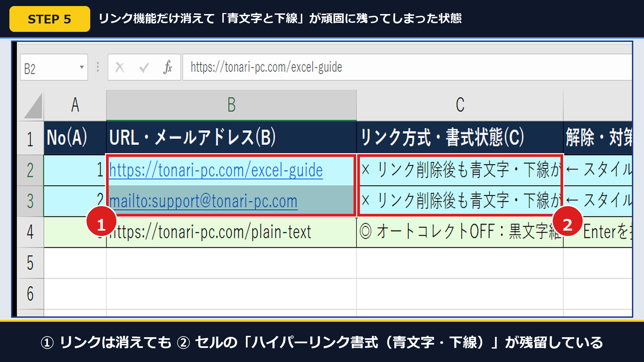
Task: Select row 5 header
Action: 30,263
